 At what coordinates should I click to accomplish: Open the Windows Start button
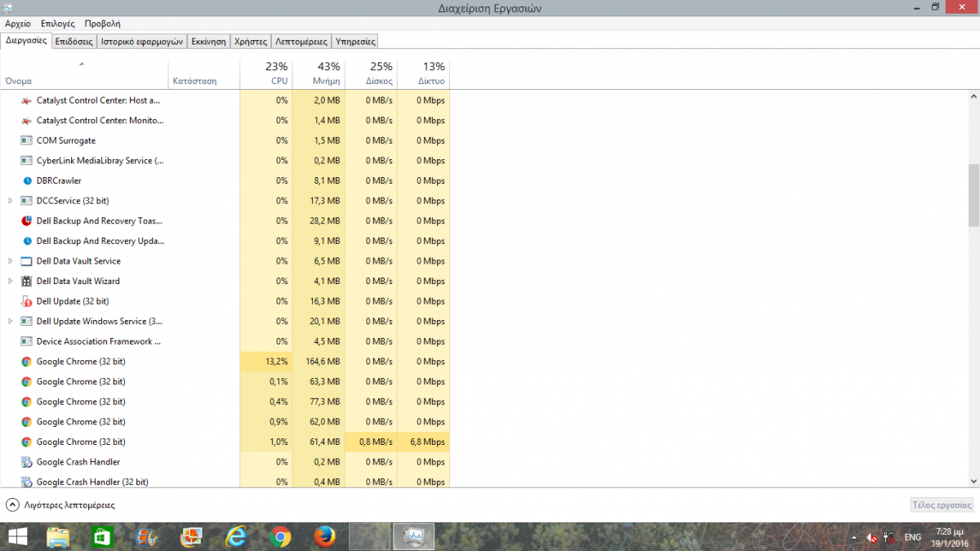16,536
